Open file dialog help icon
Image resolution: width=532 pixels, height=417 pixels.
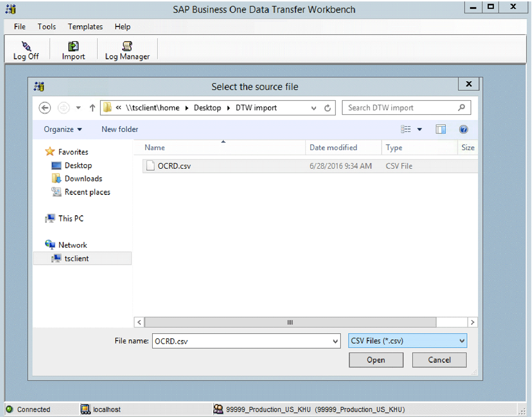click(463, 129)
